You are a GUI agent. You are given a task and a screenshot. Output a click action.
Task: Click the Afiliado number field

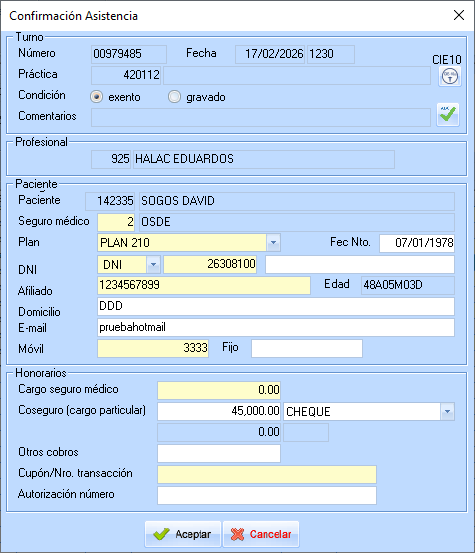pos(204,285)
